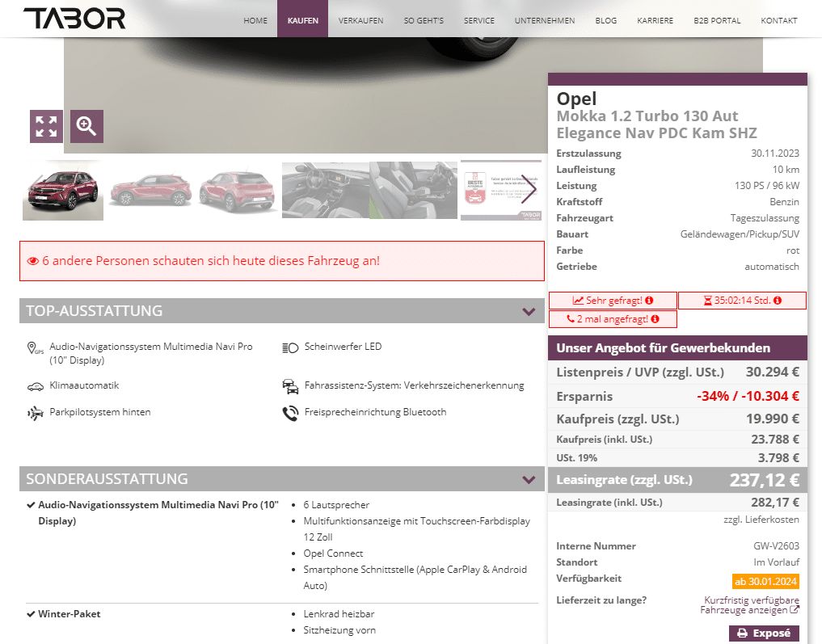Viewport: 822px width, 644px height.
Task: Click the magnifier zoom-in icon
Action: coord(86,126)
